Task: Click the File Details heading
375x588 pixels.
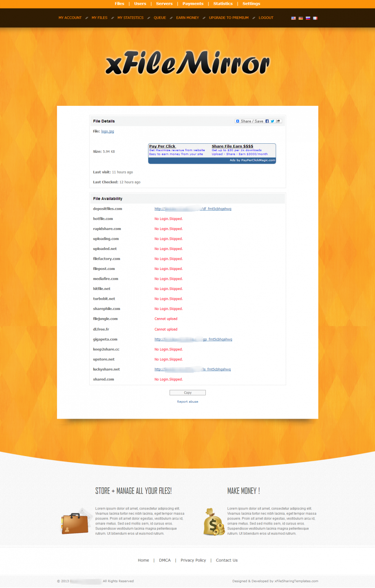Action: (x=104, y=121)
